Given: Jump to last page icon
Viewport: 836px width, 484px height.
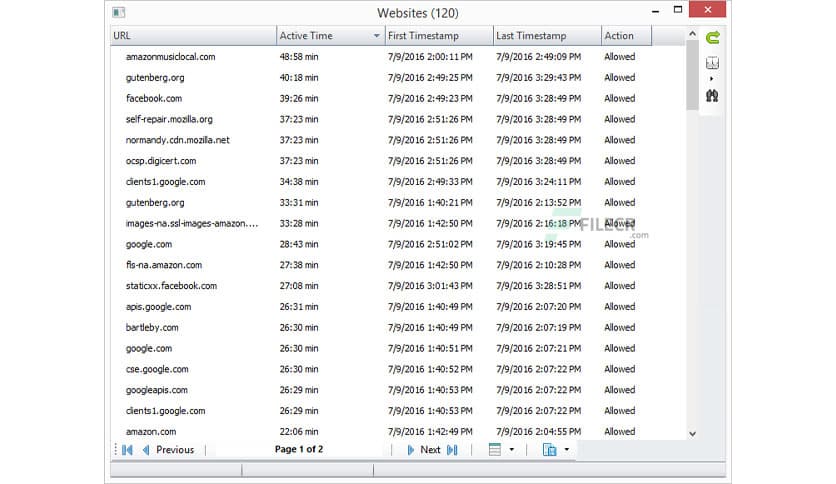Looking at the screenshot, I should tap(452, 450).
